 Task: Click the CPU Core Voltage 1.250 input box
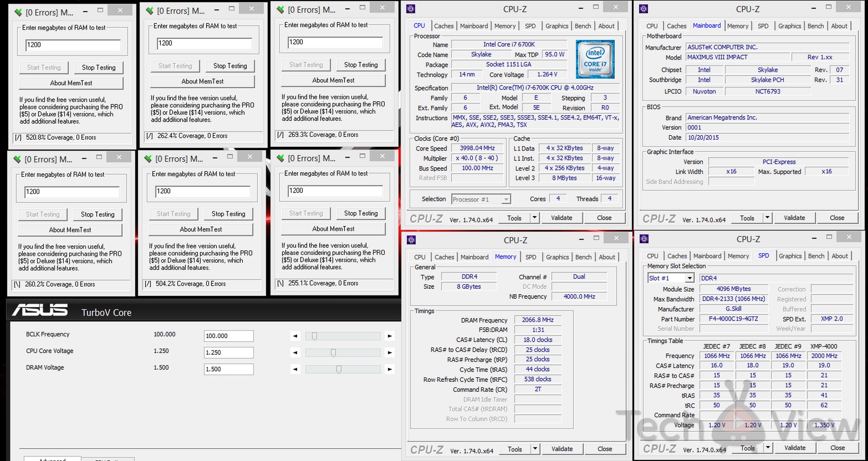(x=229, y=353)
